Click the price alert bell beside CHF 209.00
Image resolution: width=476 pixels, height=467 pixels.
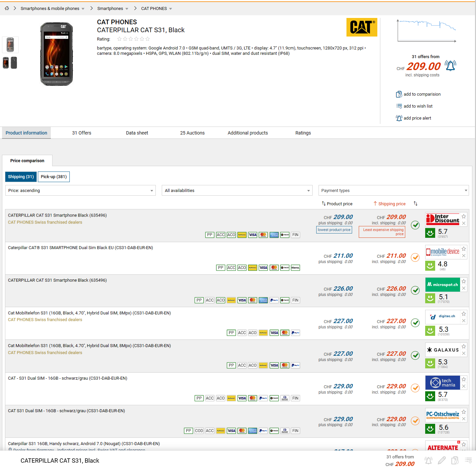coord(450,66)
